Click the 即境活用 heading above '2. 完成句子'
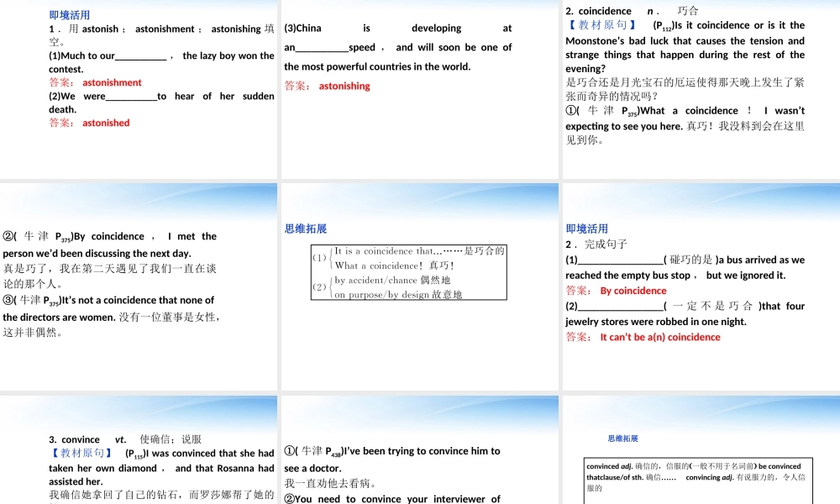This screenshot has height=504, width=840. (x=586, y=228)
